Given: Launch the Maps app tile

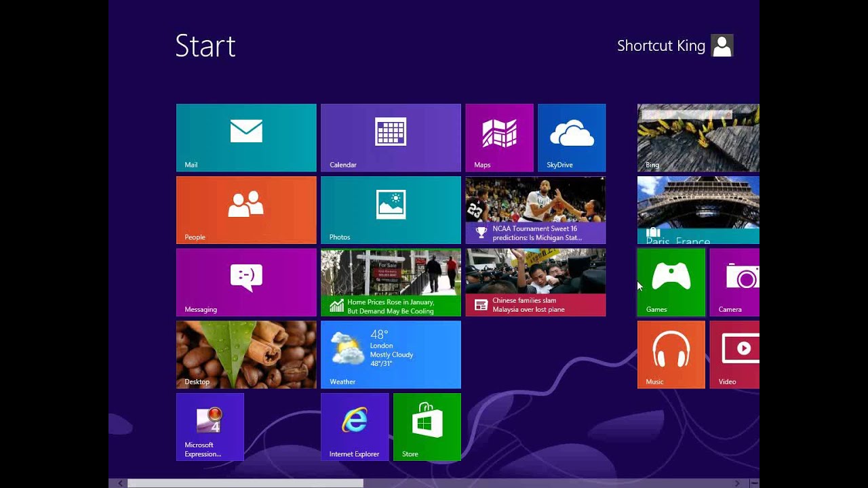Looking at the screenshot, I should 499,138.
